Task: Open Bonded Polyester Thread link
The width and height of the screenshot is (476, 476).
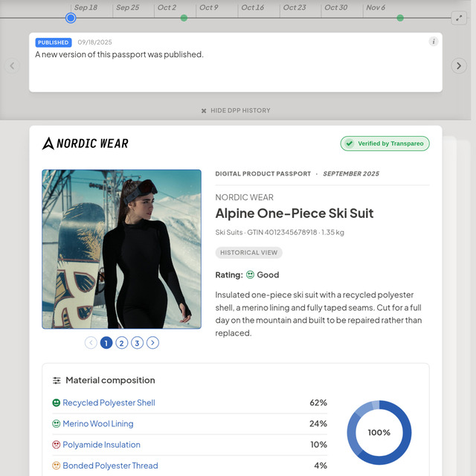Action: [x=110, y=466]
